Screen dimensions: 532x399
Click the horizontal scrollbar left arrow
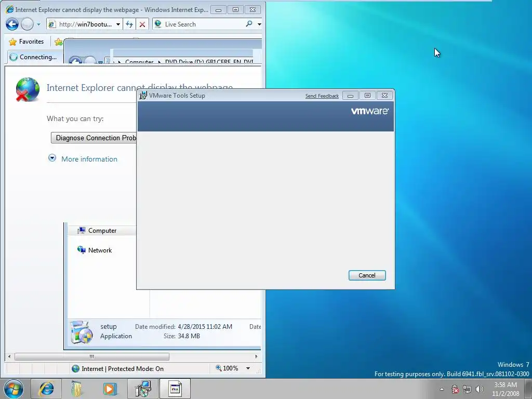(9, 356)
